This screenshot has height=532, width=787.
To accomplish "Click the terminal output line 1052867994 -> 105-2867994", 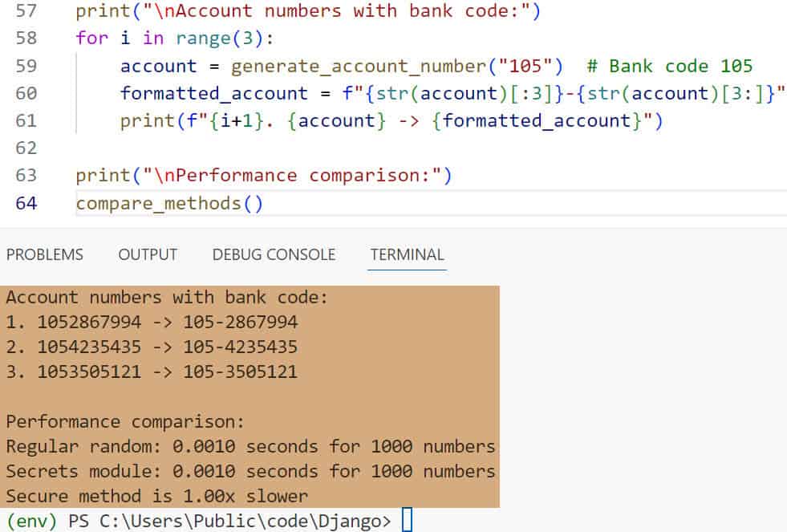I will (152, 322).
